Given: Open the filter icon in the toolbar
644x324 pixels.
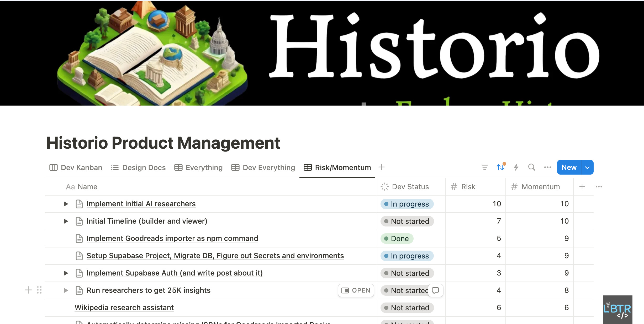Looking at the screenshot, I should click(x=484, y=167).
